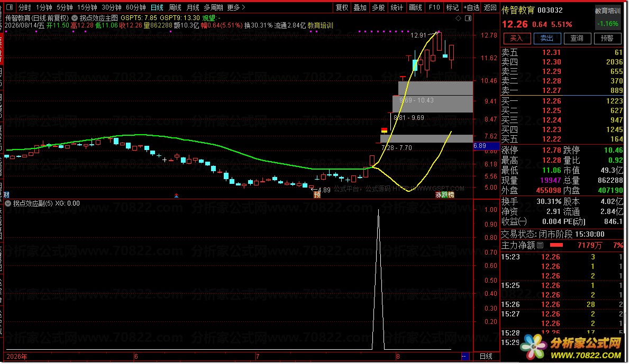Screen dimensions: 630x364
Task: Click the 财 finance marker icon
Action: (6, 194)
